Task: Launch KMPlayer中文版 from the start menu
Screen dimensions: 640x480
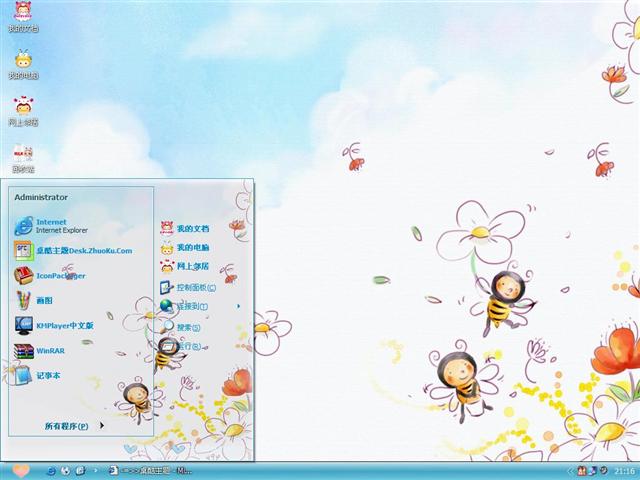Action: [x=54, y=325]
